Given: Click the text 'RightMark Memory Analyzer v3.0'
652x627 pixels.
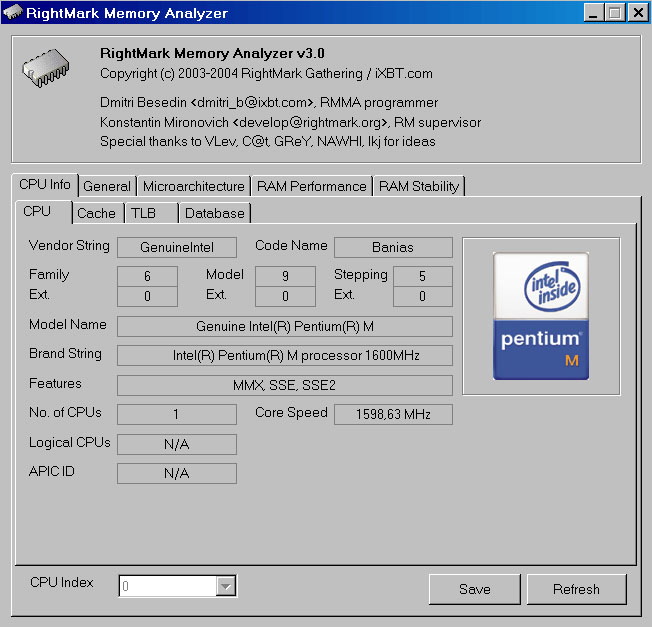Looking at the screenshot, I should click(212, 53).
